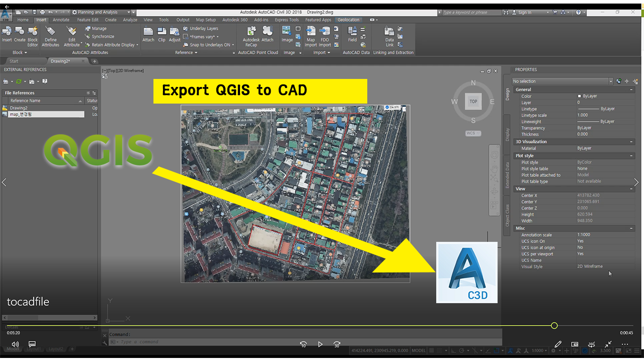Open the Block Editor tool
644x362 pixels.
[33, 37]
